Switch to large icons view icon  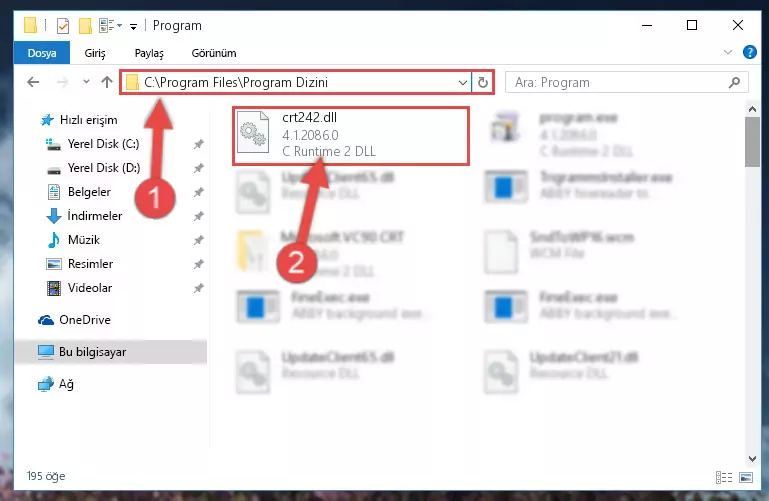click(745, 477)
